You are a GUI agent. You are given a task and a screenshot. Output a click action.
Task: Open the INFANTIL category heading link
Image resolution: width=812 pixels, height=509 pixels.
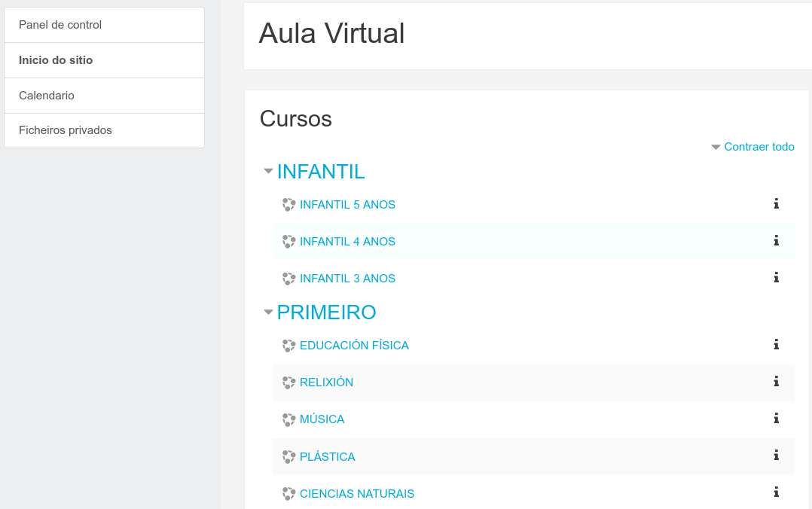click(x=321, y=172)
